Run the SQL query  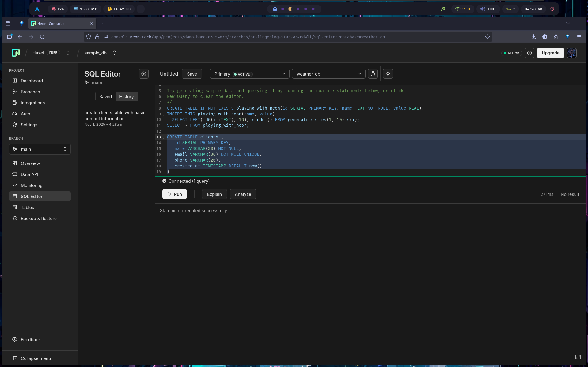tap(174, 194)
